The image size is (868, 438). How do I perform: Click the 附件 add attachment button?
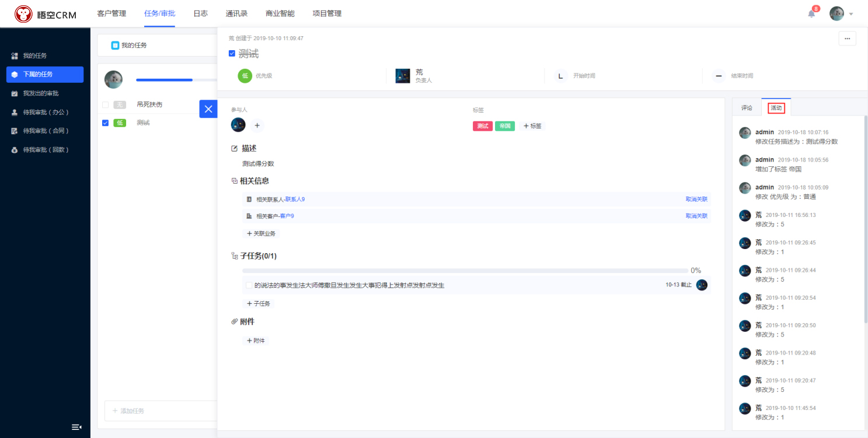click(x=256, y=341)
